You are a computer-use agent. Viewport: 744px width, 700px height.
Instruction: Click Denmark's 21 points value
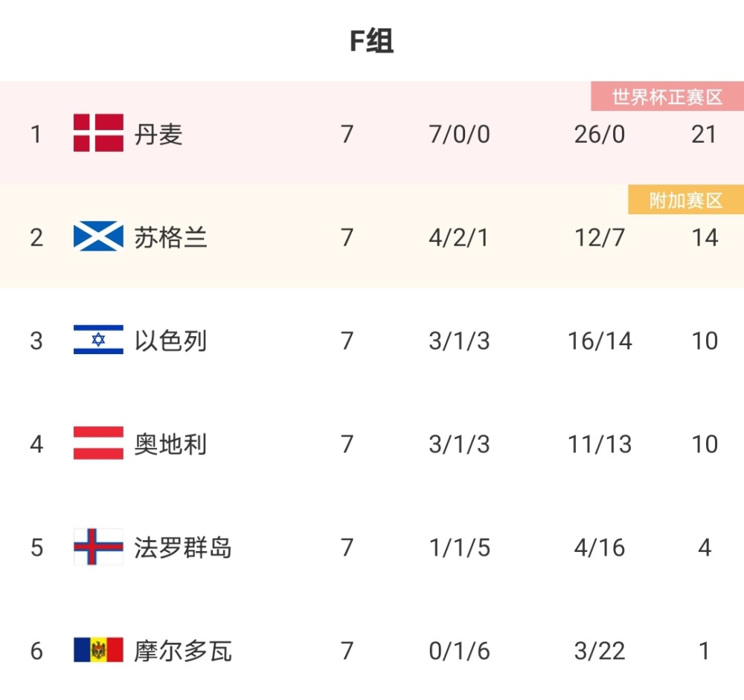704,135
